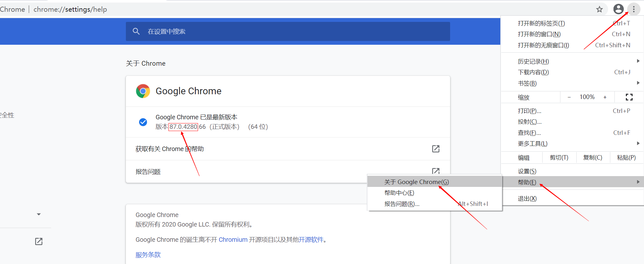Choose 打开新的窗口 menu item
This screenshot has height=264, width=644.
[x=572, y=34]
